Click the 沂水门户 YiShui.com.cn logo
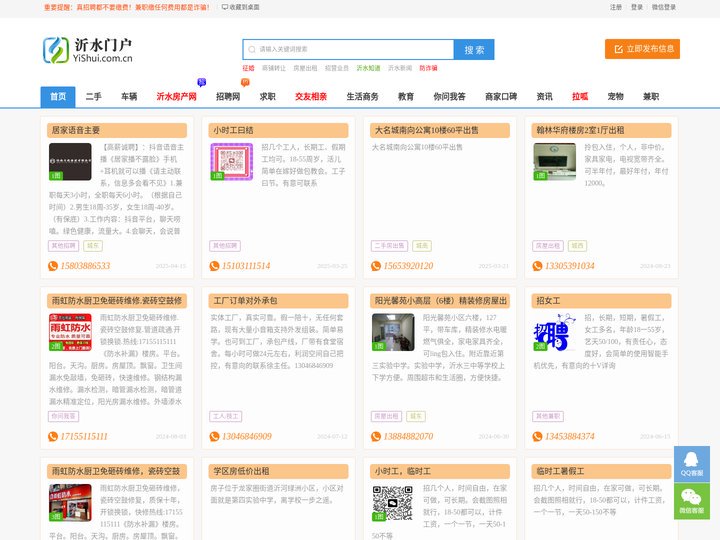 (88, 51)
